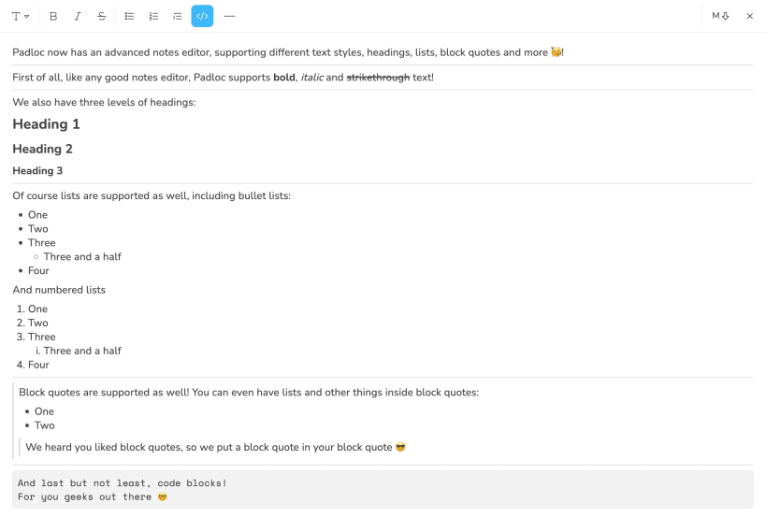The width and height of the screenshot is (766, 532).
Task: Toggle italic formatting
Action: (x=78, y=16)
